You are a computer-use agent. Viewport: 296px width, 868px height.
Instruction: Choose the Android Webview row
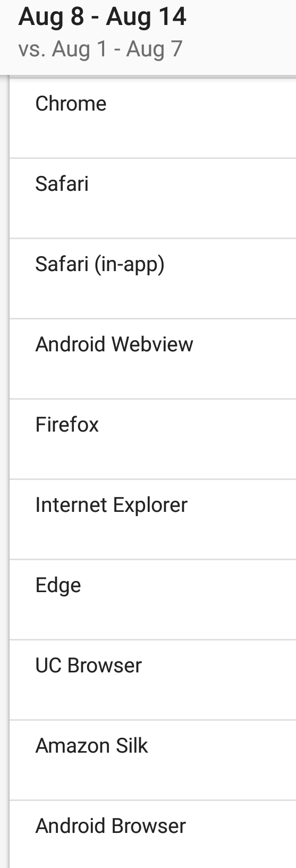tap(153, 359)
